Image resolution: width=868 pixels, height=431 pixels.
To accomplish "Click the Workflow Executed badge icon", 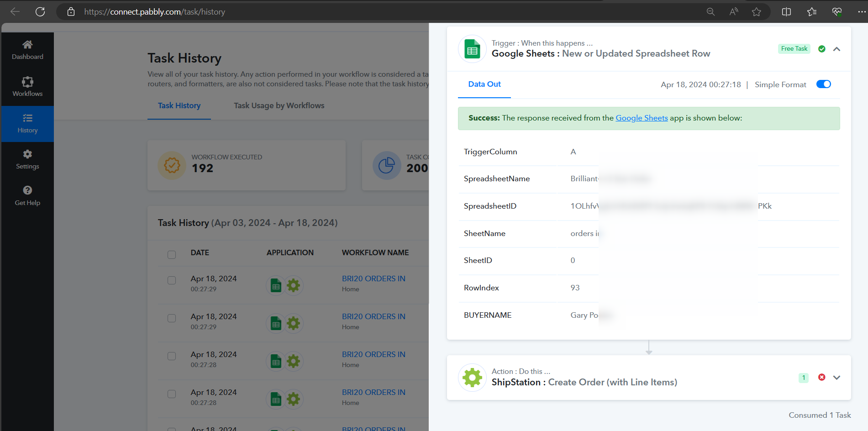I will pyautogui.click(x=172, y=165).
